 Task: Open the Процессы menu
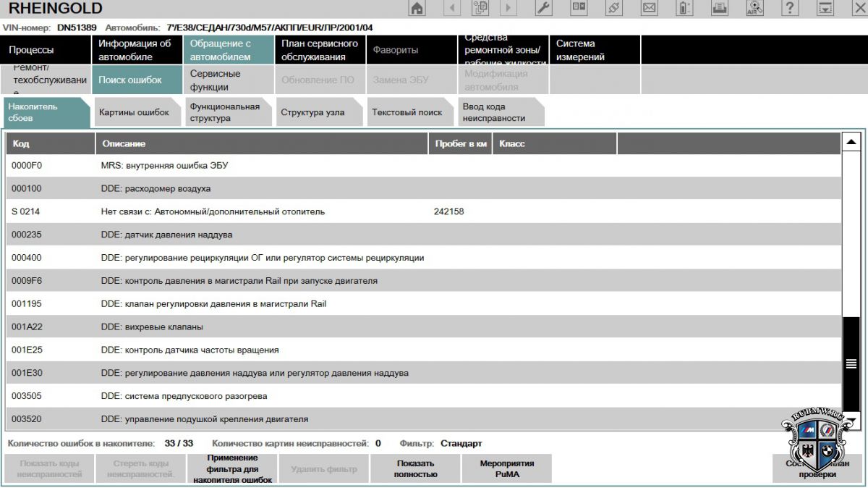pos(46,50)
